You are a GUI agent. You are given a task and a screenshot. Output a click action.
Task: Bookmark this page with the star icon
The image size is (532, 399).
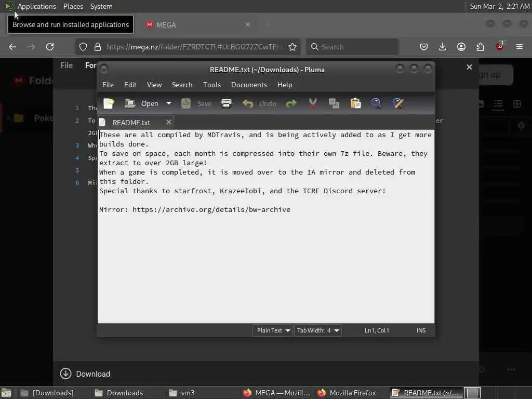[292, 47]
